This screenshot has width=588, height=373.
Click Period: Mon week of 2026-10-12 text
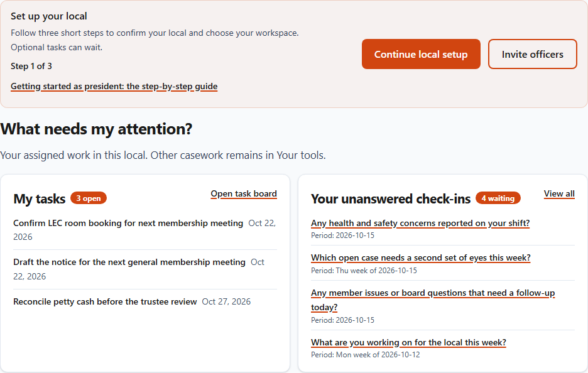pos(365,355)
